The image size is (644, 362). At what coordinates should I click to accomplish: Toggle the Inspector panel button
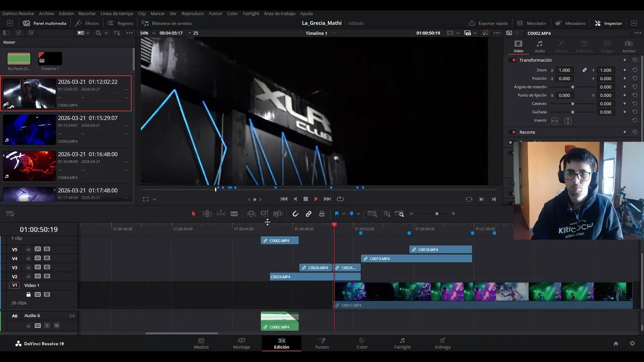[x=608, y=23]
